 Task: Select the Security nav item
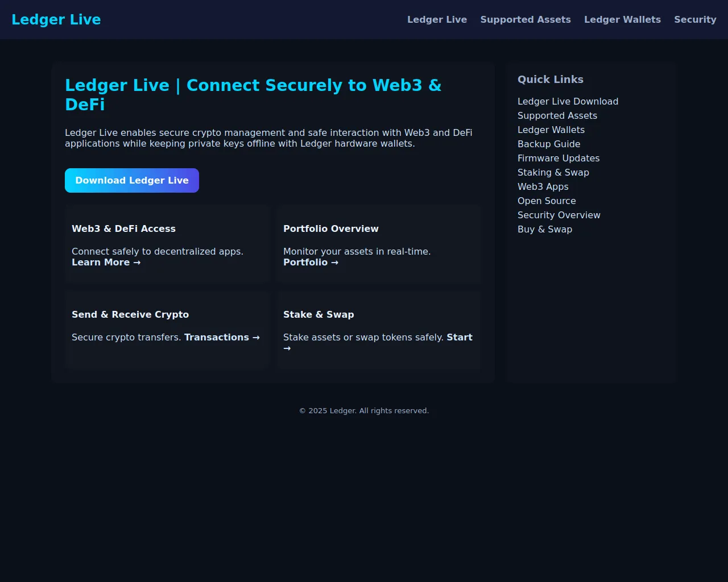pyautogui.click(x=695, y=19)
